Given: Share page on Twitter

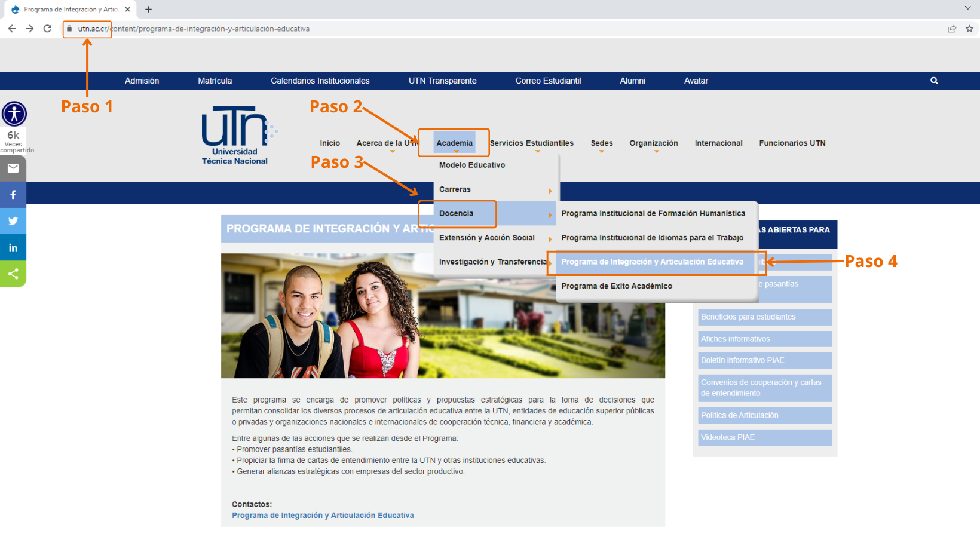Looking at the screenshot, I should [x=13, y=221].
